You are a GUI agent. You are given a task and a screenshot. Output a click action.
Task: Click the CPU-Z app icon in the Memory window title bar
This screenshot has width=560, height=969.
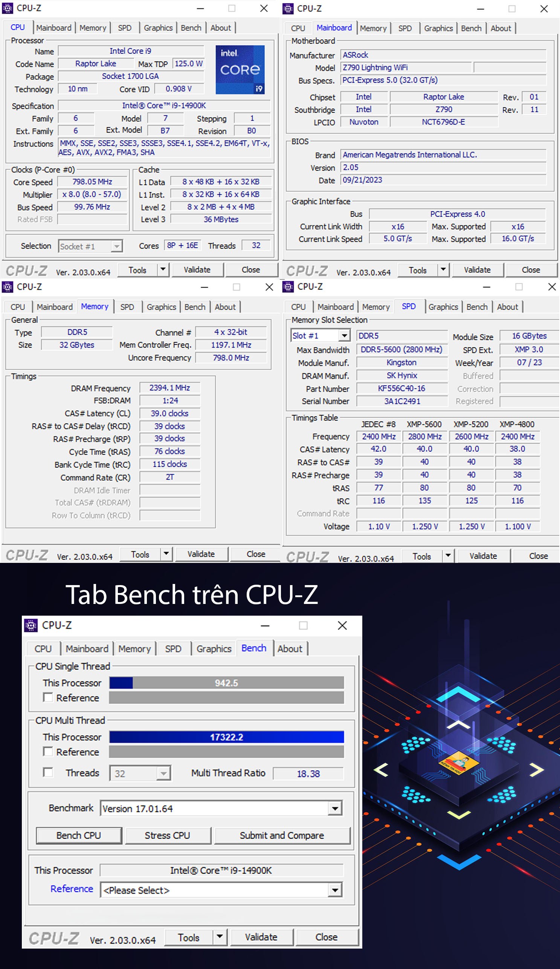tap(8, 286)
